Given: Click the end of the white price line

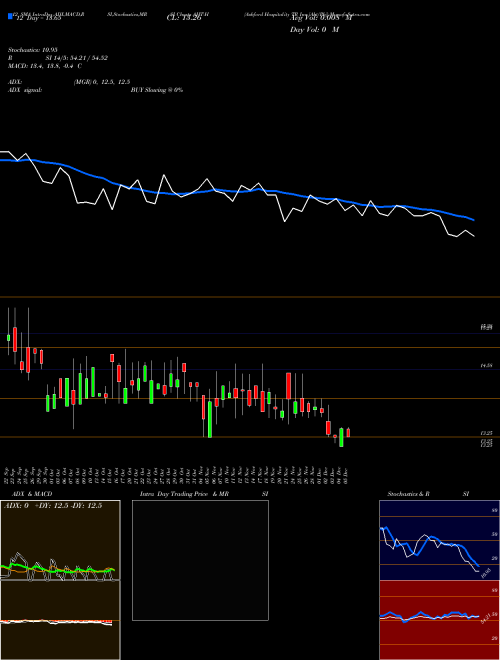Looking at the screenshot, I should 474,236.
